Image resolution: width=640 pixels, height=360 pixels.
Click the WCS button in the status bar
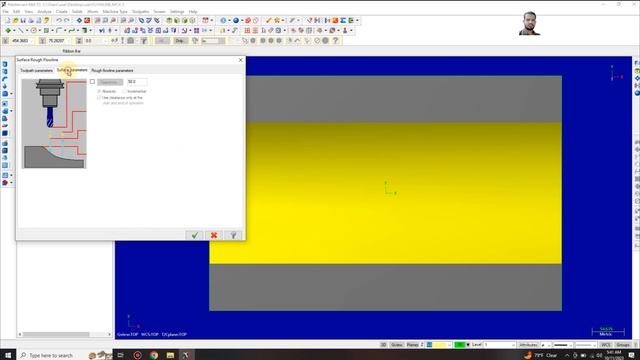605,345
